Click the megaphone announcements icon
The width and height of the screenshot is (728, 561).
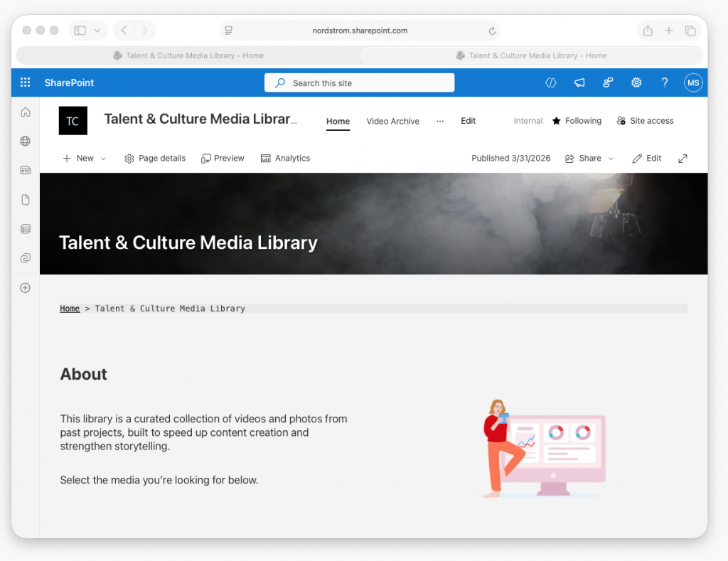coord(579,82)
